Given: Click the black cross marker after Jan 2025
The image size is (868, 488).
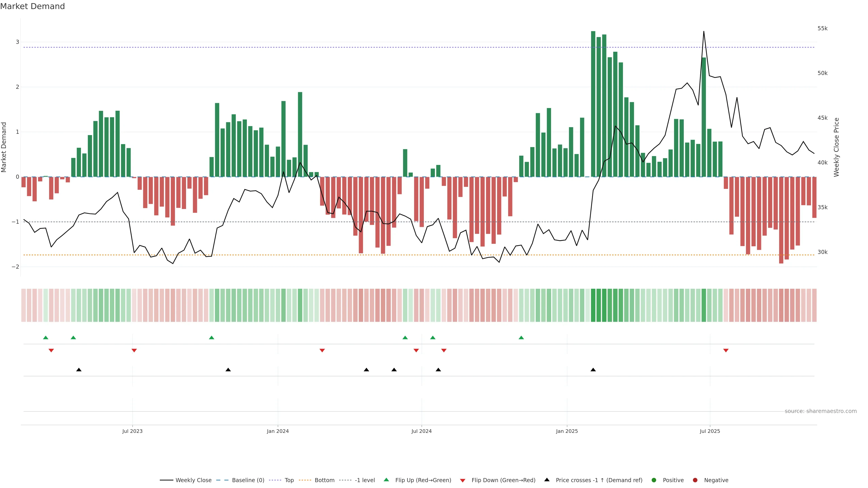Looking at the screenshot, I should coord(593,370).
